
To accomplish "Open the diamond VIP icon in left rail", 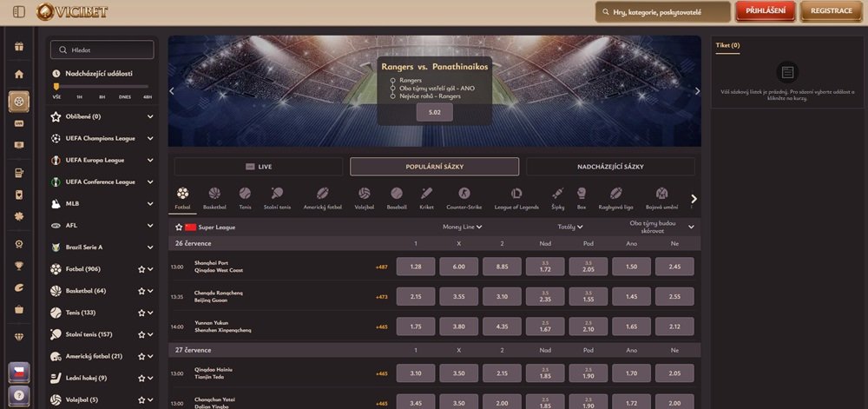I will (x=19, y=337).
